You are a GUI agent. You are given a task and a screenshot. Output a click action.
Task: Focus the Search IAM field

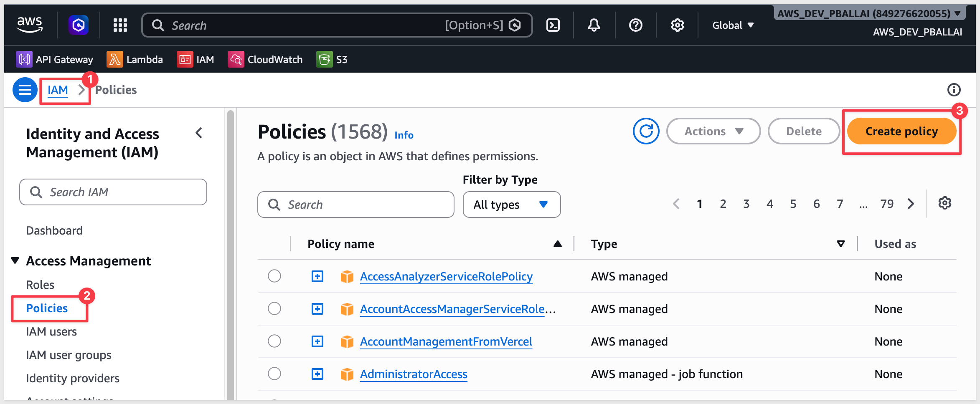tap(113, 192)
